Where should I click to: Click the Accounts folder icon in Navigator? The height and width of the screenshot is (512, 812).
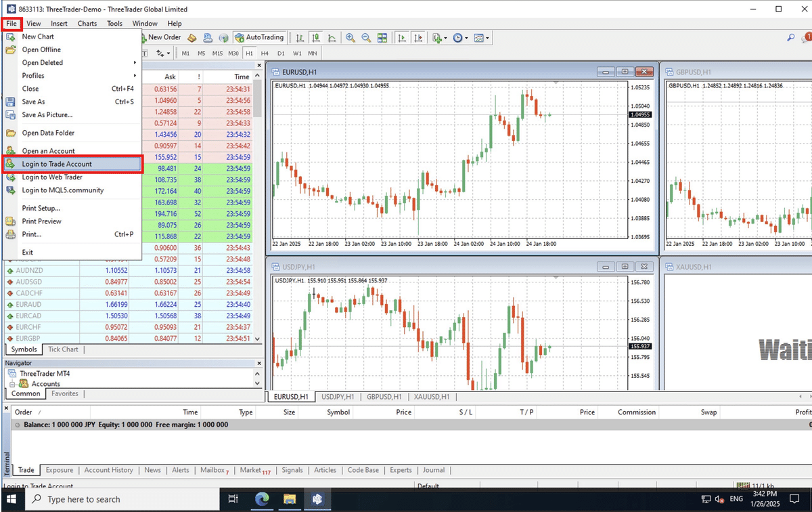[24, 384]
